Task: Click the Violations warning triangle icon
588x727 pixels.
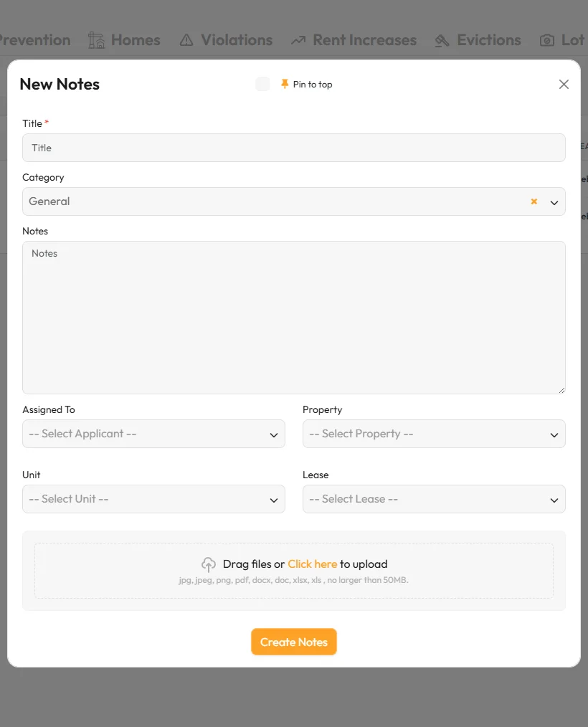Action: (x=186, y=40)
